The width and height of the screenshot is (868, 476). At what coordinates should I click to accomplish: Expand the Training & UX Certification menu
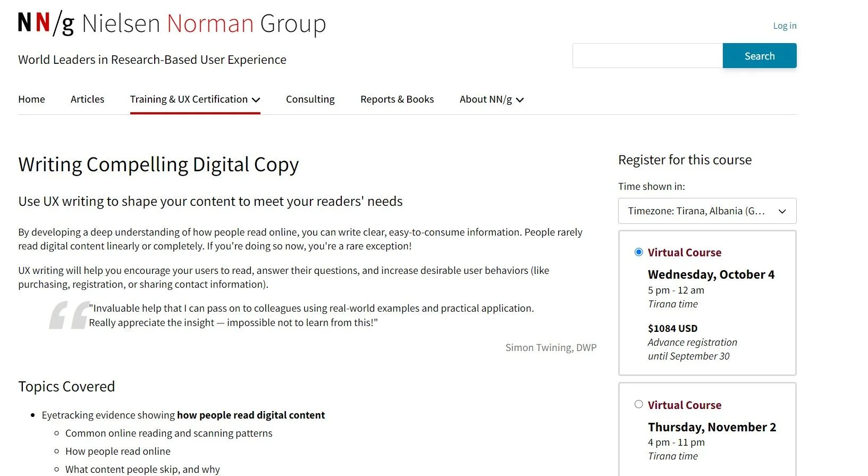tap(189, 99)
